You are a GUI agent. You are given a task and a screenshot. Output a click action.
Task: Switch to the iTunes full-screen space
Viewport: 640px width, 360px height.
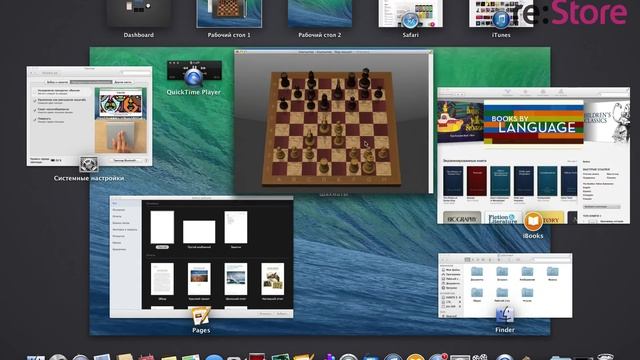[501, 13]
